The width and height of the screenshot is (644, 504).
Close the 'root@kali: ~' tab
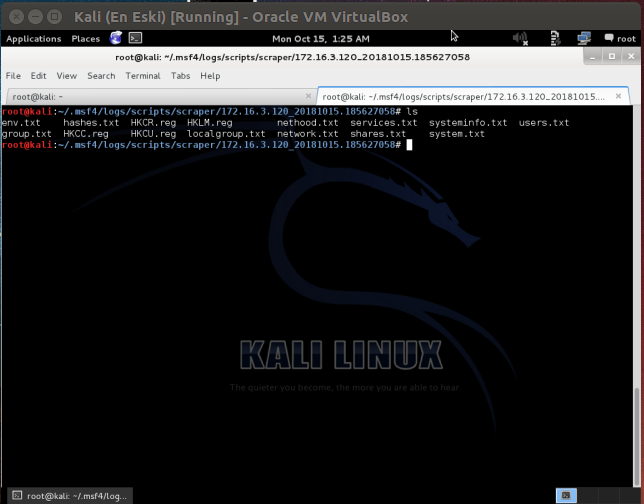tap(308, 96)
